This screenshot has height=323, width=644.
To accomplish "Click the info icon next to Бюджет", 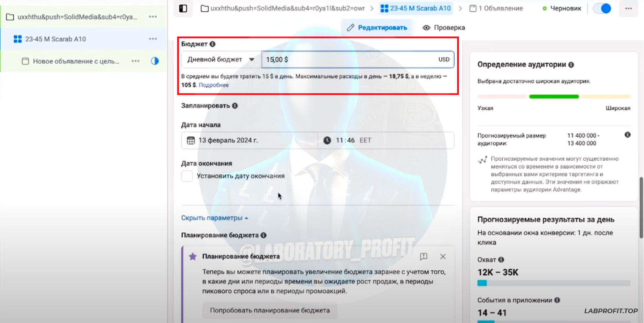I will click(x=212, y=44).
